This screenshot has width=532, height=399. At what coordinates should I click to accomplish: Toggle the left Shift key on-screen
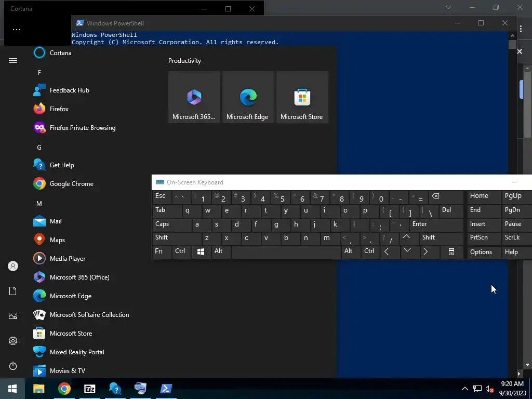point(177,238)
